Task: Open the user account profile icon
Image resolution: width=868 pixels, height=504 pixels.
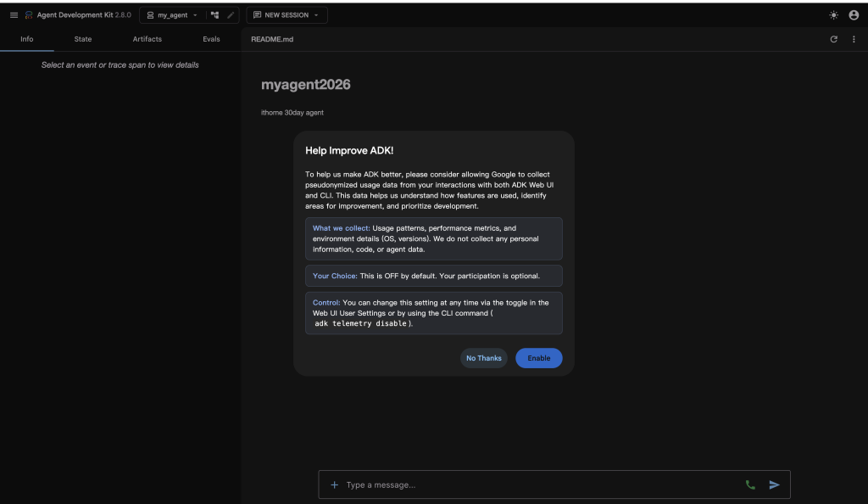Action: [854, 15]
